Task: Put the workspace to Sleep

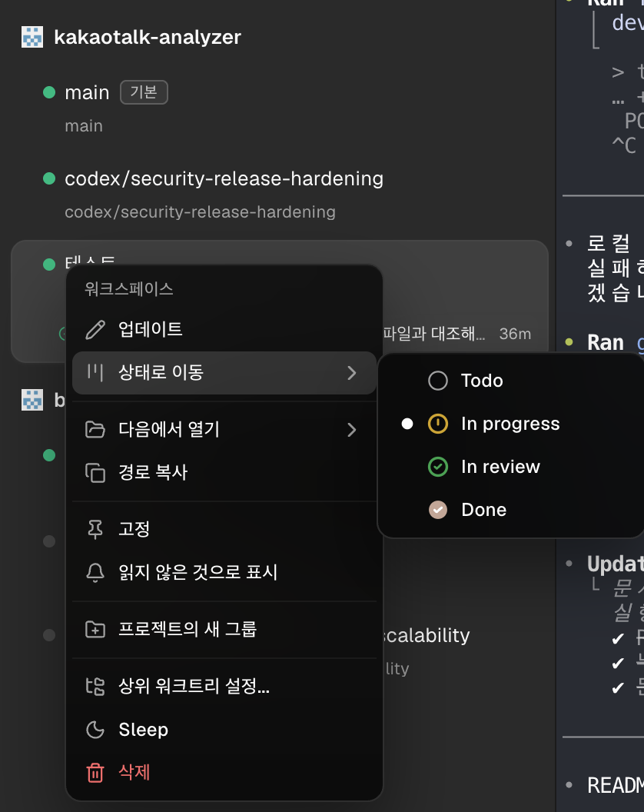Action: click(224, 730)
